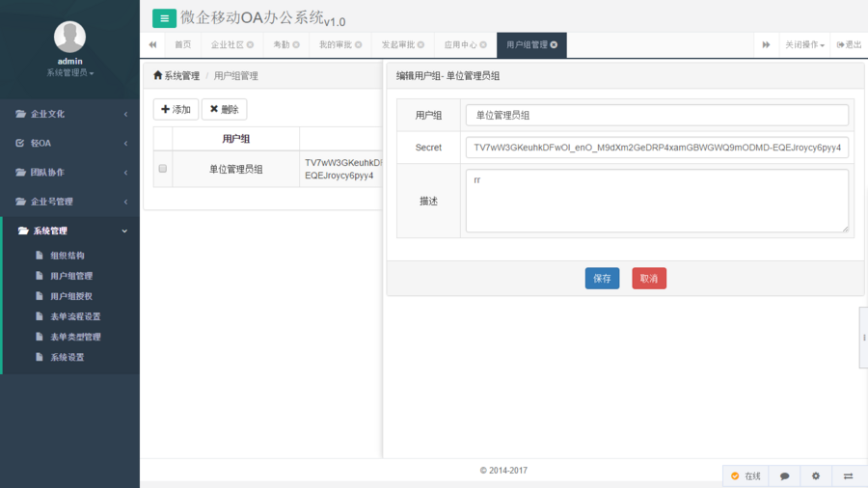Close the 考勤 tab

click(296, 44)
